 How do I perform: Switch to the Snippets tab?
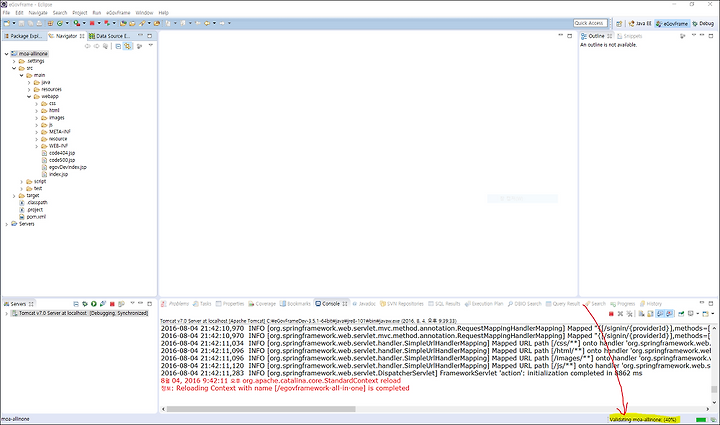click(x=630, y=36)
